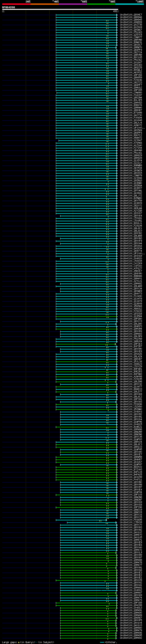
Task: Click the alignment bar for UniRef100_C9W980
Action: point(87,93)
